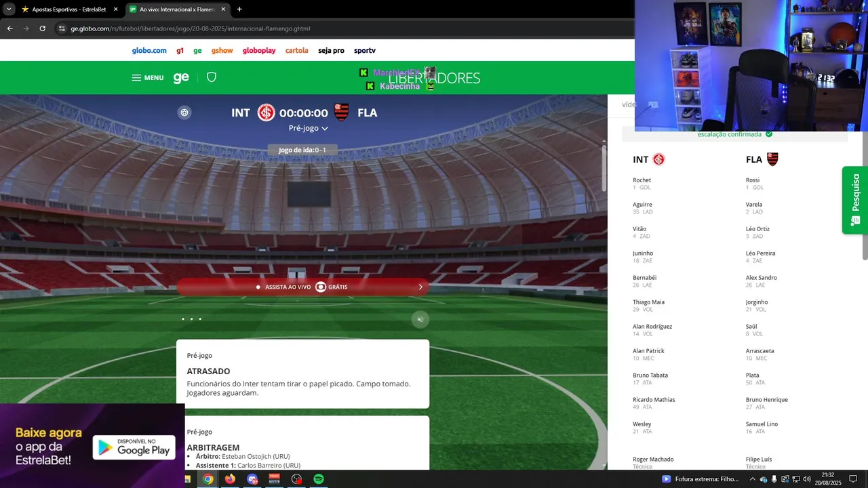The height and width of the screenshot is (488, 868).
Task: Open Spotify from taskbar
Action: pyautogui.click(x=318, y=479)
